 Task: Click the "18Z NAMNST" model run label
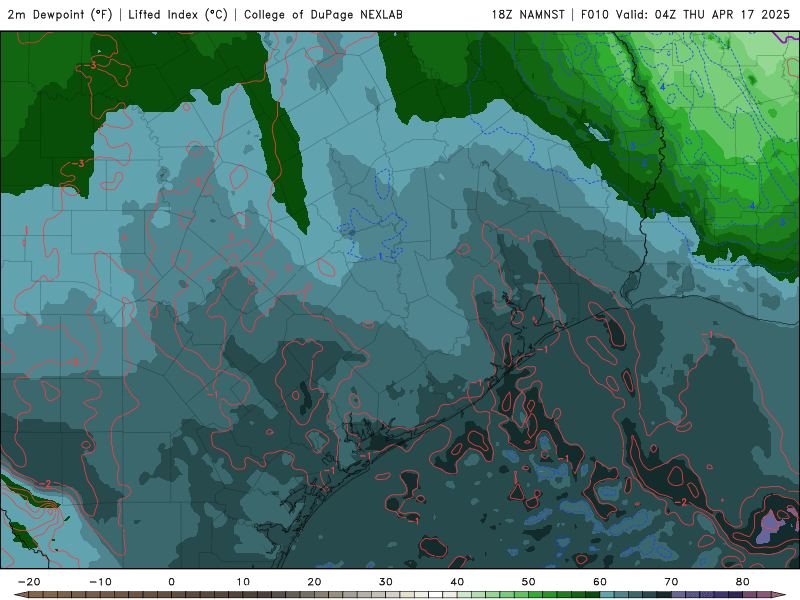coord(528,15)
